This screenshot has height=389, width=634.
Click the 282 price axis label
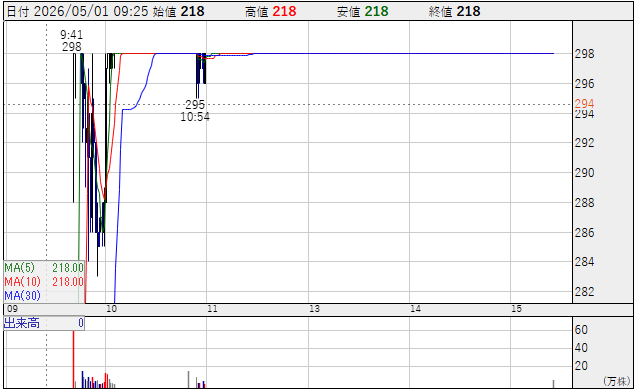(584, 291)
